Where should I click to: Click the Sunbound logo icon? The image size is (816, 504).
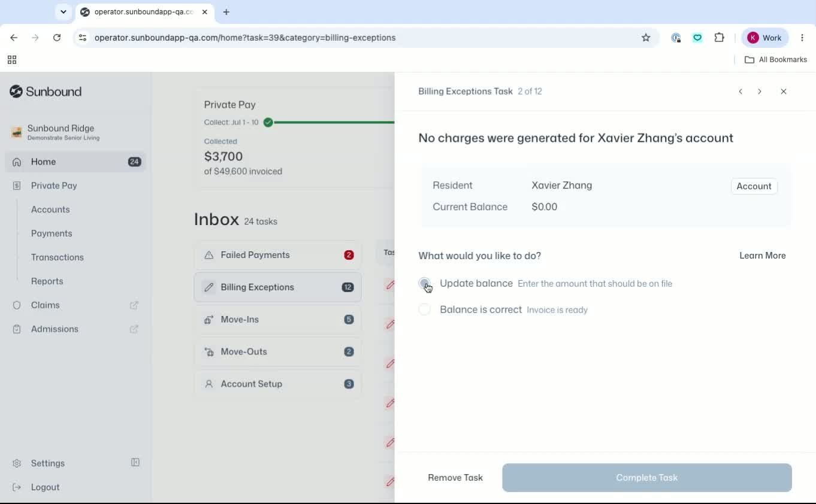tap(16, 92)
